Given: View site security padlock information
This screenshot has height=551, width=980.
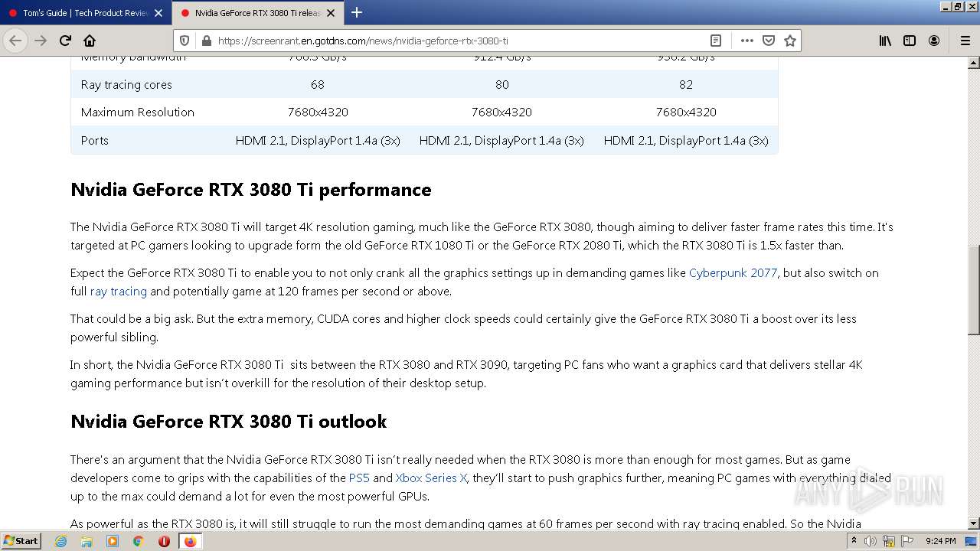Looking at the screenshot, I should (205, 41).
